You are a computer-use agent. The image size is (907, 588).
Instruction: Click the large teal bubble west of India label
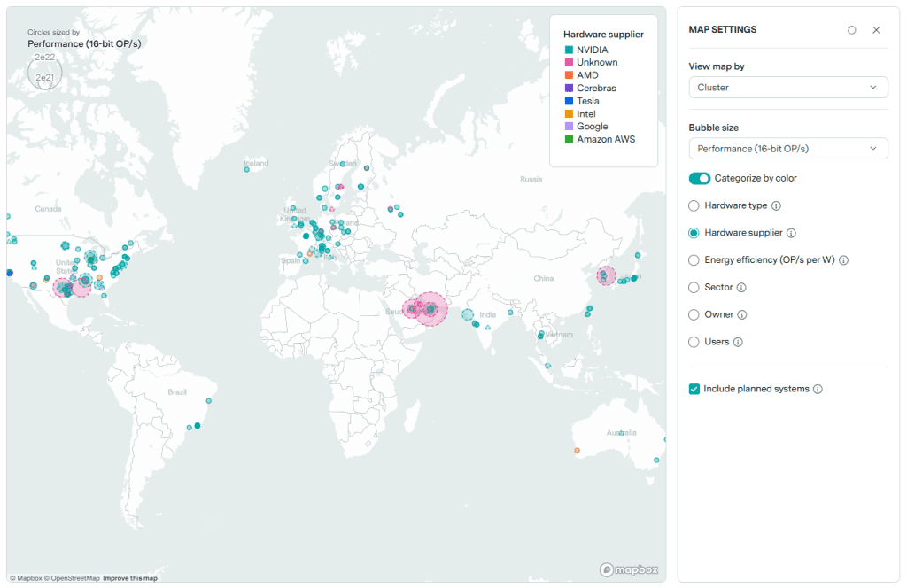coord(468,315)
